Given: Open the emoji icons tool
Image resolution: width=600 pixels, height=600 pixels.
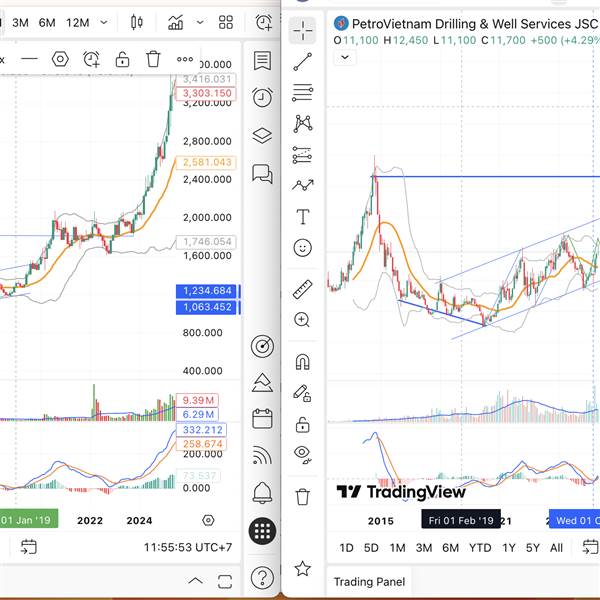Looking at the screenshot, I should point(302,248).
